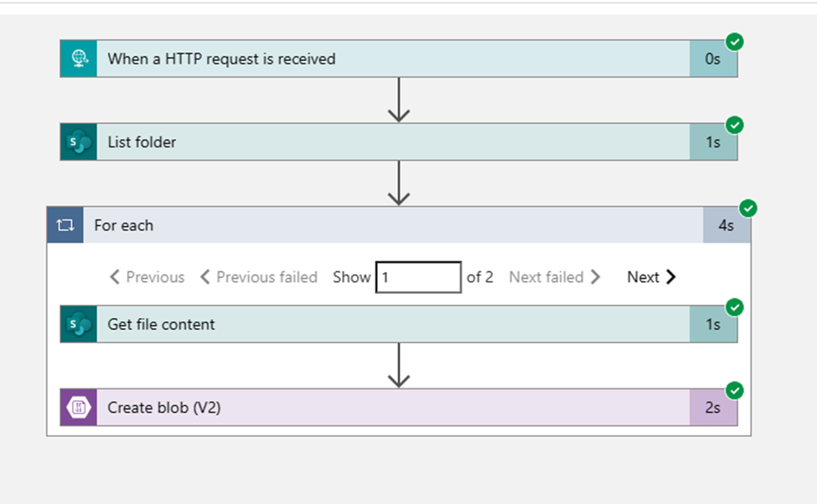Expand the List folder action details
Image resolution: width=817 pixels, height=504 pixels.
coord(335,141)
